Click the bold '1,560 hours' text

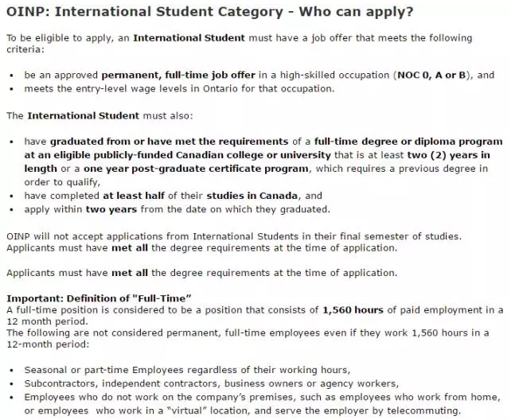(353, 310)
